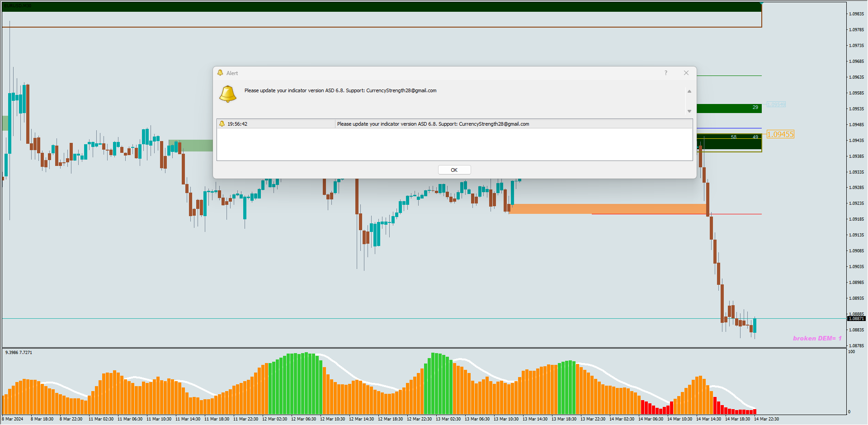This screenshot has height=425, width=868.
Task: Click the alert message scroll down arrow
Action: tap(689, 111)
